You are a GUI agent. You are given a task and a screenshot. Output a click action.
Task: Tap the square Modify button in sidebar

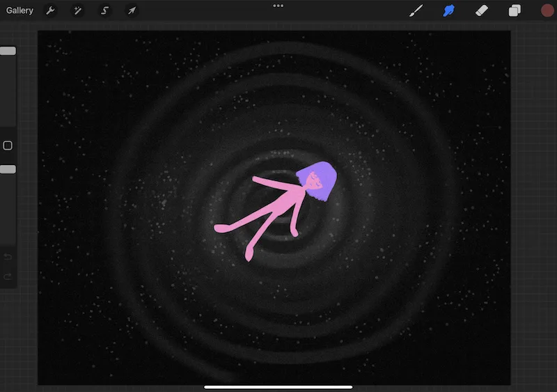(8, 146)
